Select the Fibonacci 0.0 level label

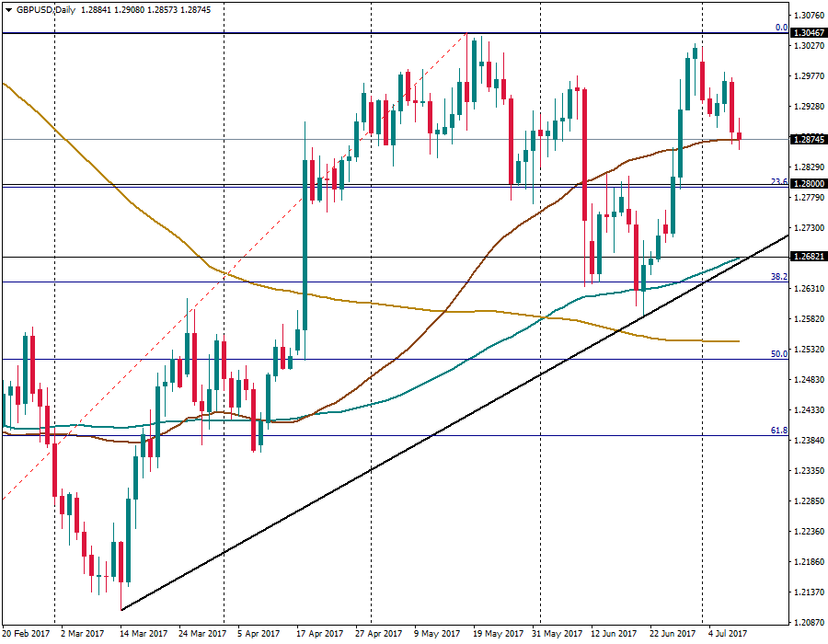[x=780, y=28]
